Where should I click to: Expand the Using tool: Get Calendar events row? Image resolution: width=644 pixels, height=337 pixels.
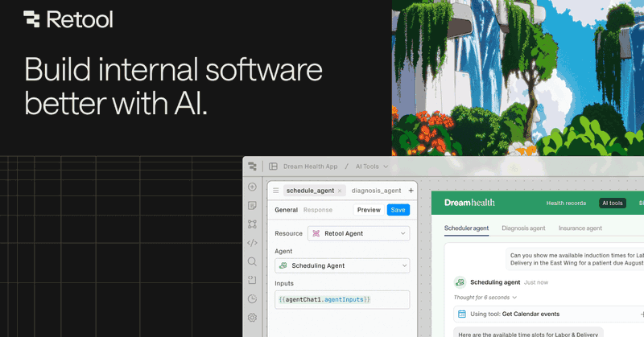coord(549,314)
